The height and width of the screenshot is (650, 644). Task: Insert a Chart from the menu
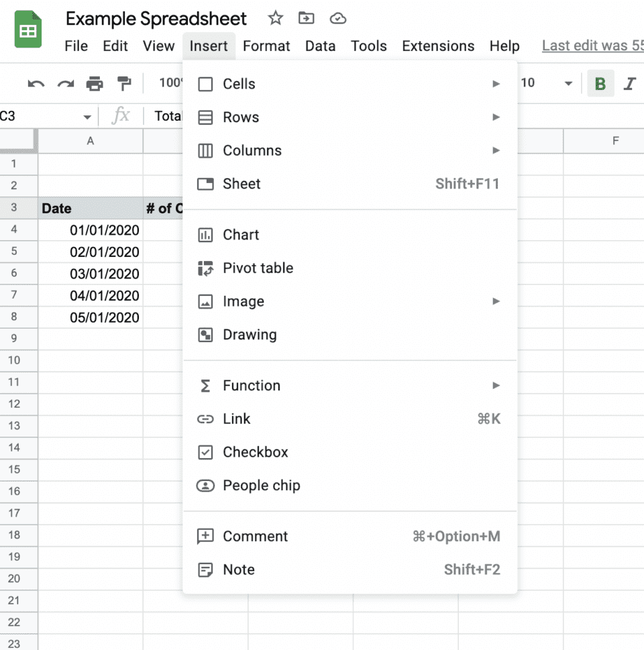click(x=241, y=235)
